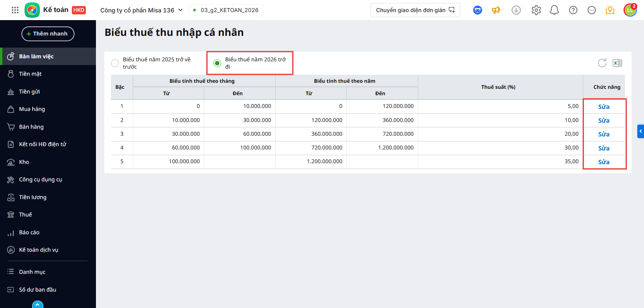Click the megaphone announcements icon
Screen dimensions: 644x308
pyautogui.click(x=496, y=10)
